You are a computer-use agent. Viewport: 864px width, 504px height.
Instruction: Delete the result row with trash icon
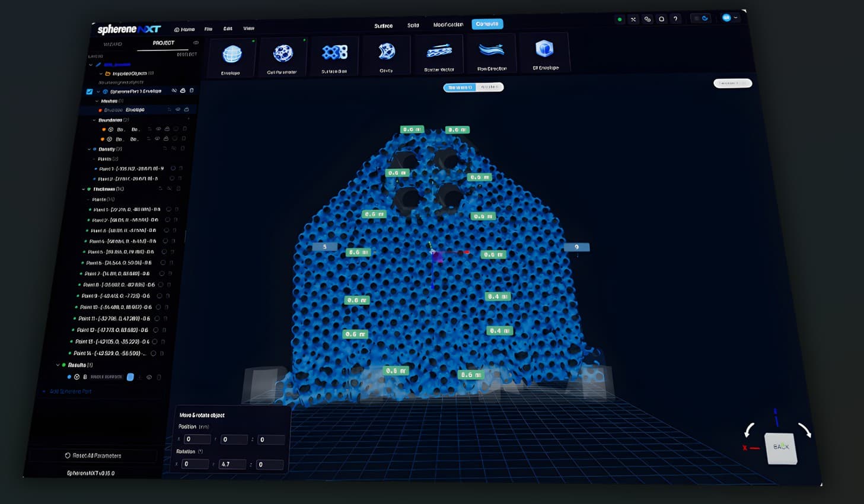point(159,377)
